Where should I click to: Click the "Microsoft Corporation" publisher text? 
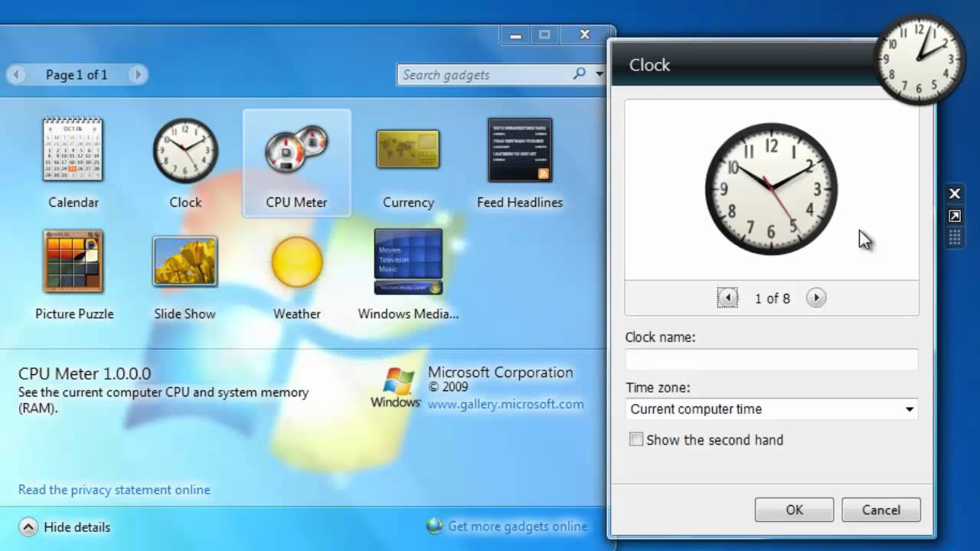501,373
